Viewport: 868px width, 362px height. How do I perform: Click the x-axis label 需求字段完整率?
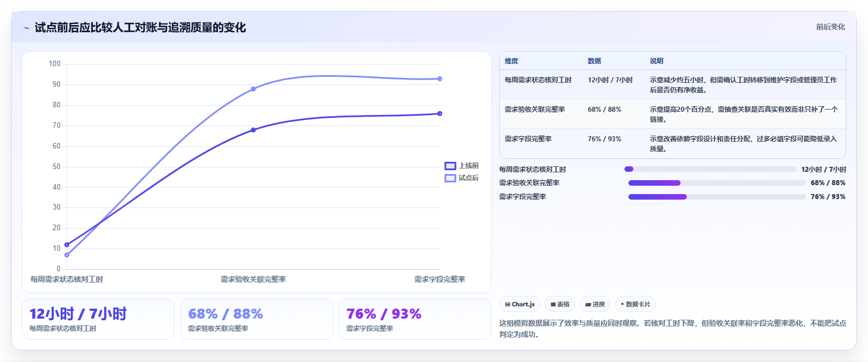point(439,279)
